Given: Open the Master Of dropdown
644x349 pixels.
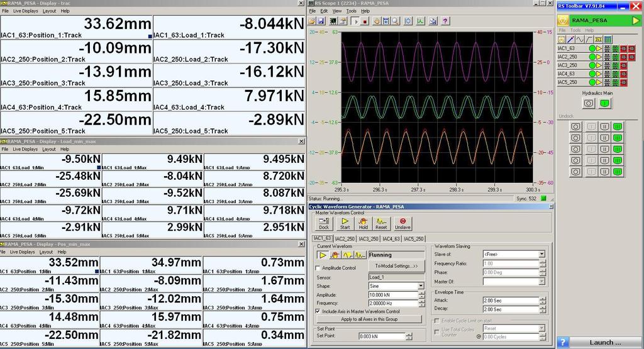Looking at the screenshot, I should pos(541,281).
